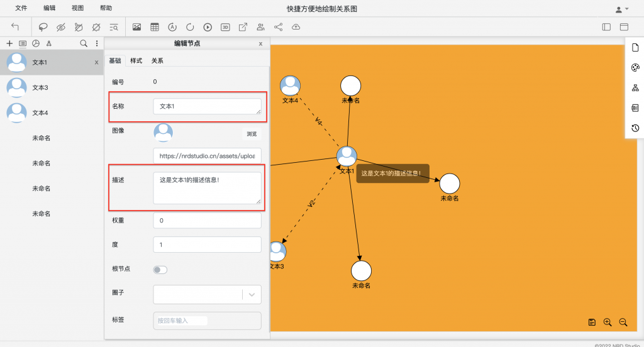644x347 pixels.
Task: Open the 文件 menu
Action: pyautogui.click(x=21, y=8)
